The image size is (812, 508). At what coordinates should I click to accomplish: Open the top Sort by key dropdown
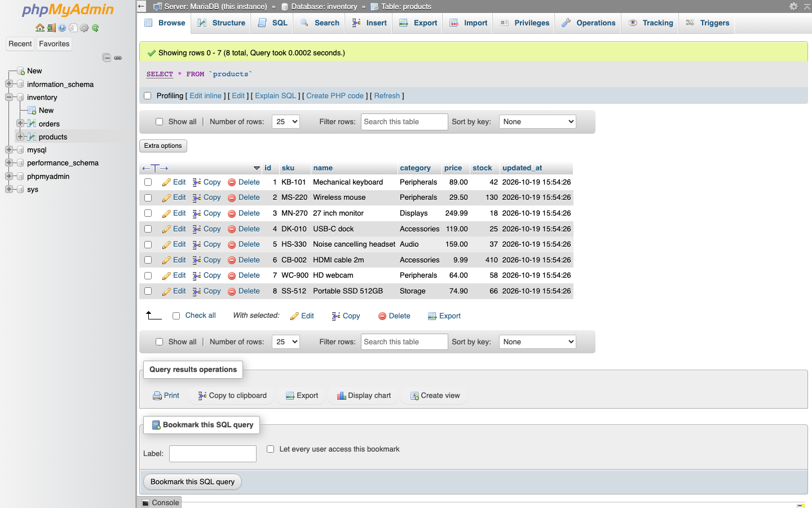point(537,122)
